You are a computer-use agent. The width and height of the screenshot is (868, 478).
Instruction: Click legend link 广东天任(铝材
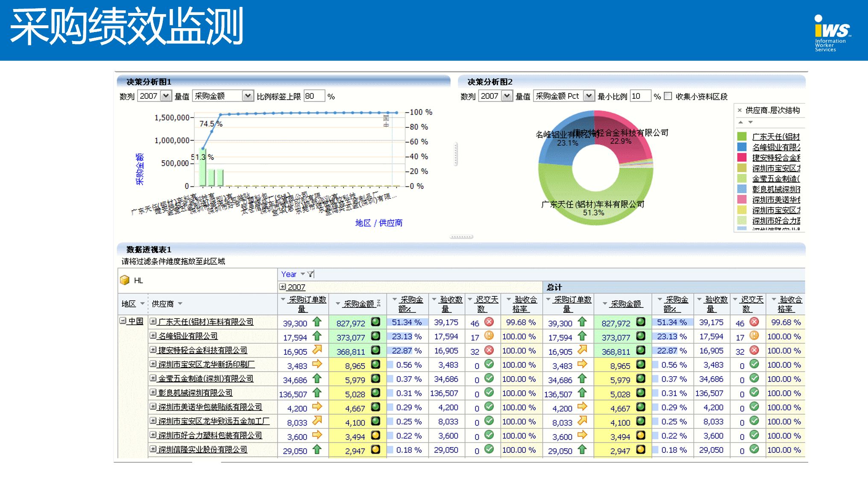click(776, 137)
